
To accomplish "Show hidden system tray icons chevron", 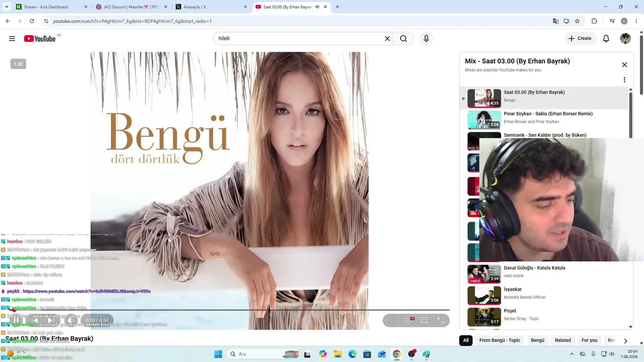I will (x=572, y=354).
